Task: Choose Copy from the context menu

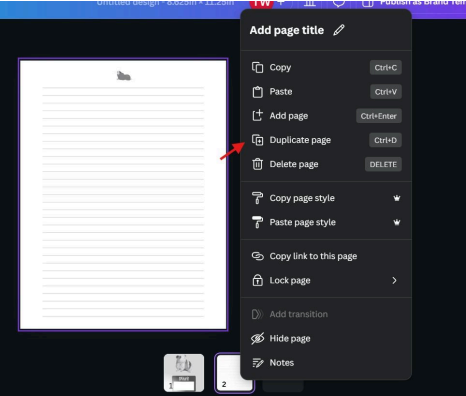Action: coord(326,67)
